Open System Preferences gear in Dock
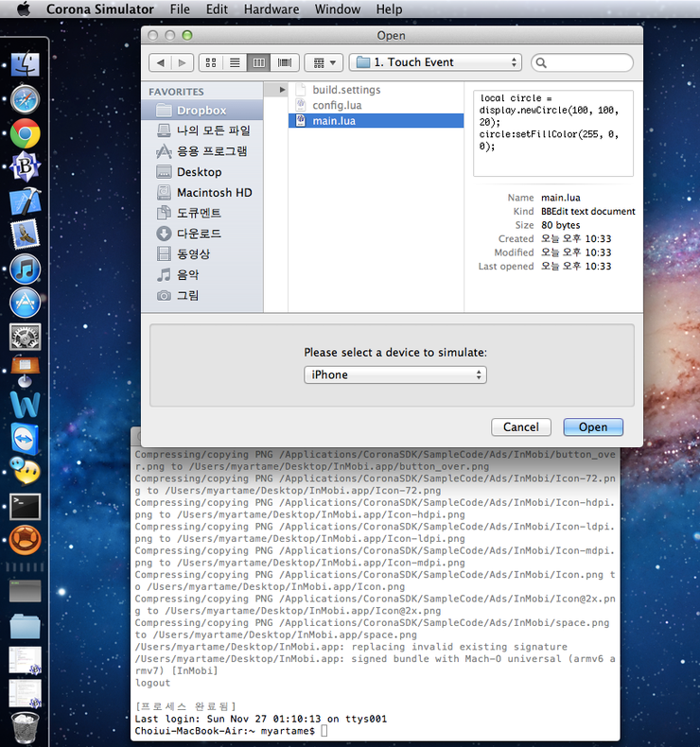The height and width of the screenshot is (747, 700). coord(25,337)
